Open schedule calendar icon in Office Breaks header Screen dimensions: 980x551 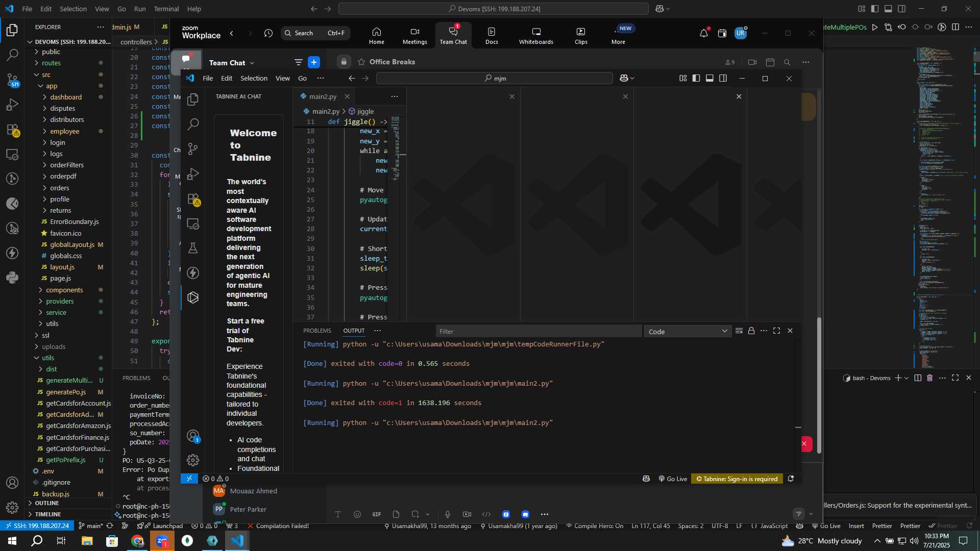[770, 62]
